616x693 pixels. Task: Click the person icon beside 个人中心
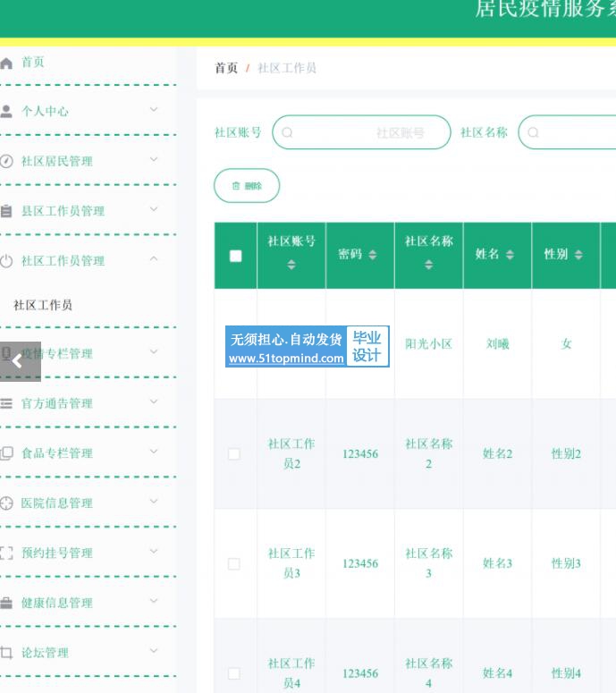point(7,112)
